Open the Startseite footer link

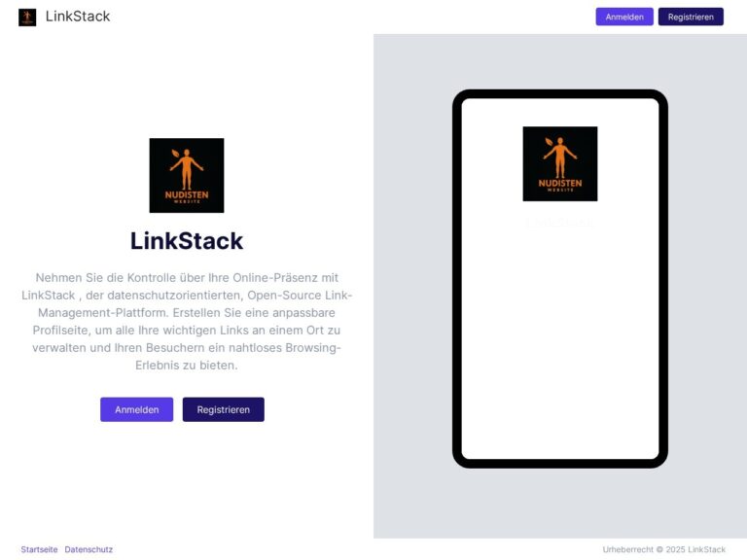click(x=39, y=549)
